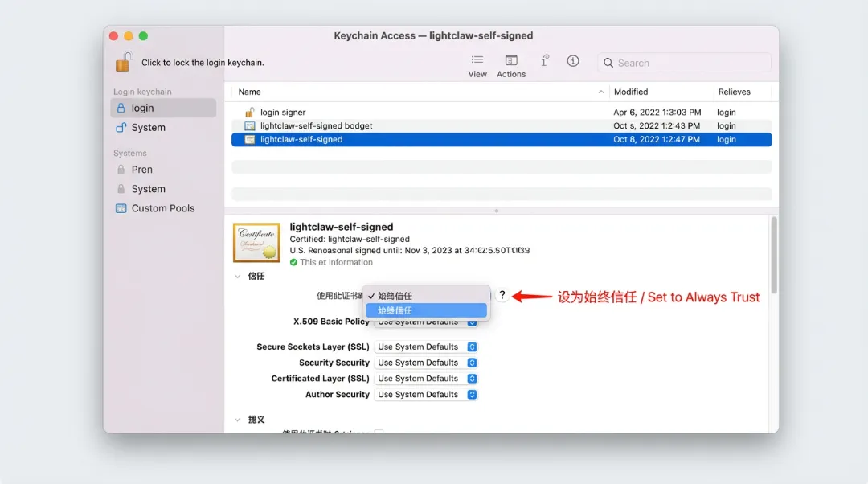
Task: Click the Name column sort arrow
Action: [601, 92]
